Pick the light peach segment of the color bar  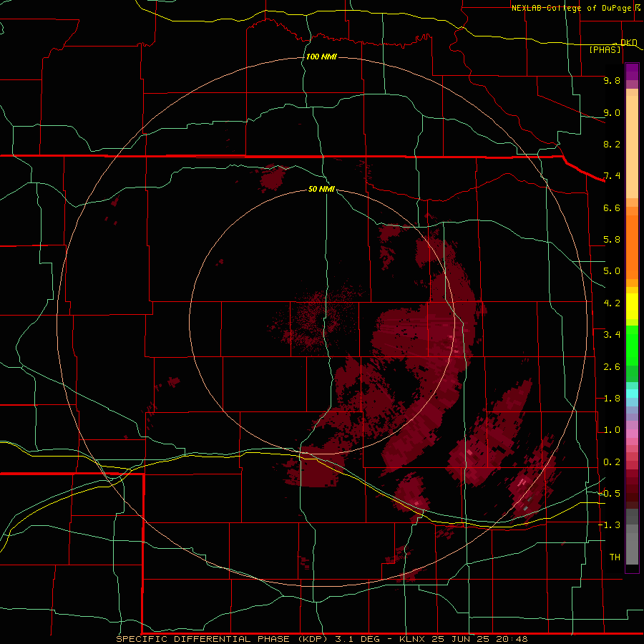pos(632,147)
